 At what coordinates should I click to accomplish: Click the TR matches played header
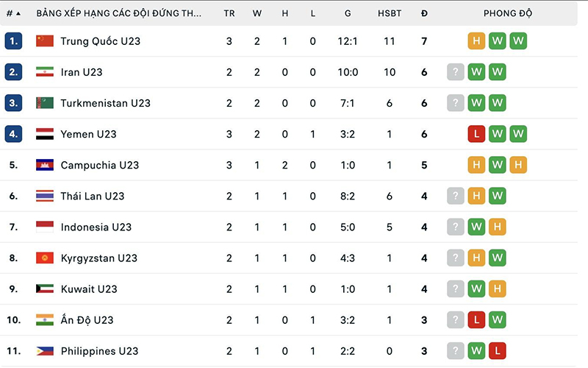(x=229, y=13)
